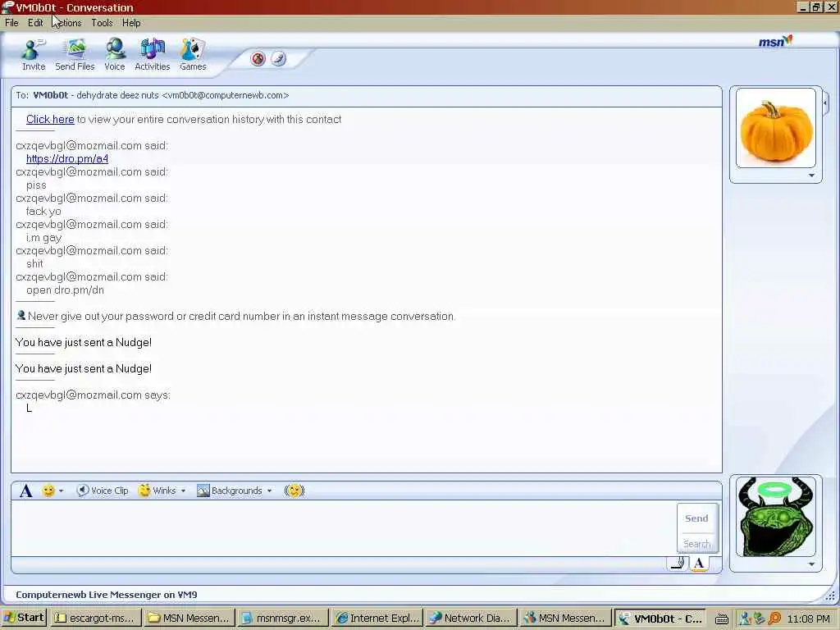840x630 pixels.
Task: Open the File menu
Action: 11,22
